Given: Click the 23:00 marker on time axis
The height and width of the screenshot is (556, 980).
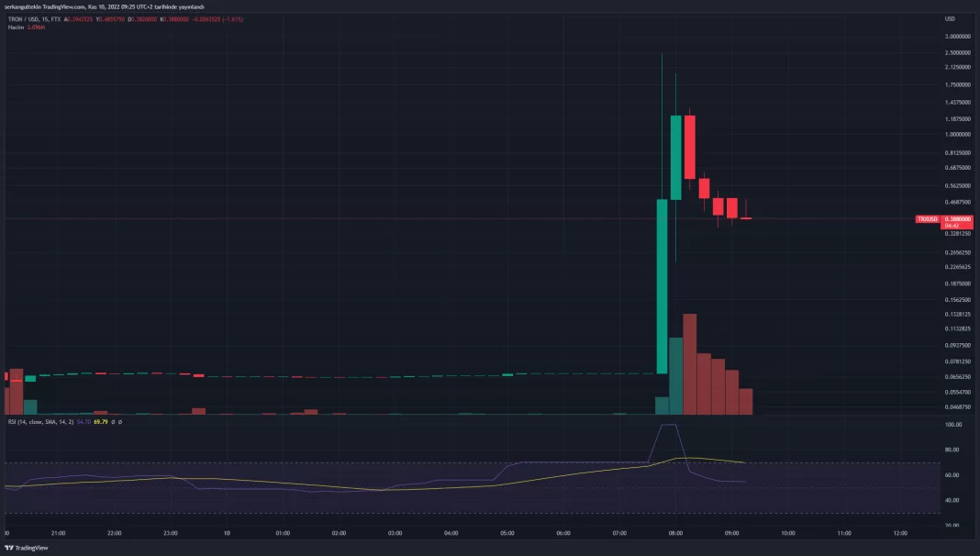Looking at the screenshot, I should click(x=170, y=532).
